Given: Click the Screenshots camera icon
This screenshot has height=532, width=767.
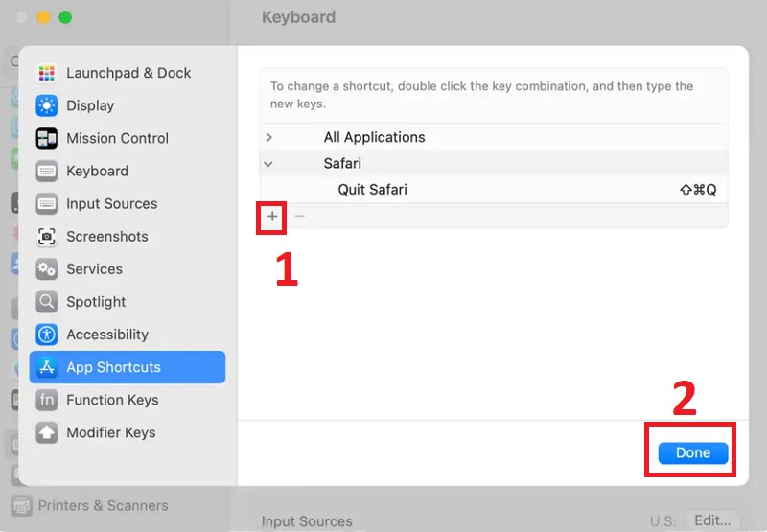Looking at the screenshot, I should pyautogui.click(x=47, y=236).
